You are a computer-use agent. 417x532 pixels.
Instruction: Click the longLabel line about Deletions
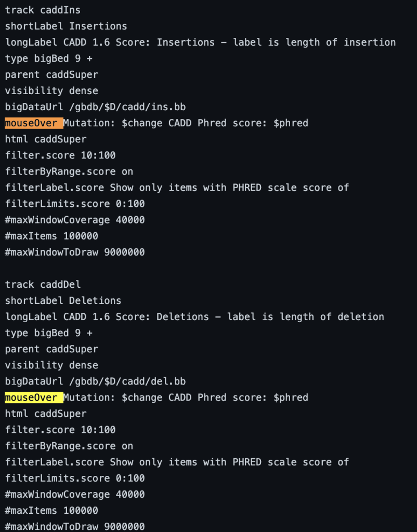[x=194, y=317]
